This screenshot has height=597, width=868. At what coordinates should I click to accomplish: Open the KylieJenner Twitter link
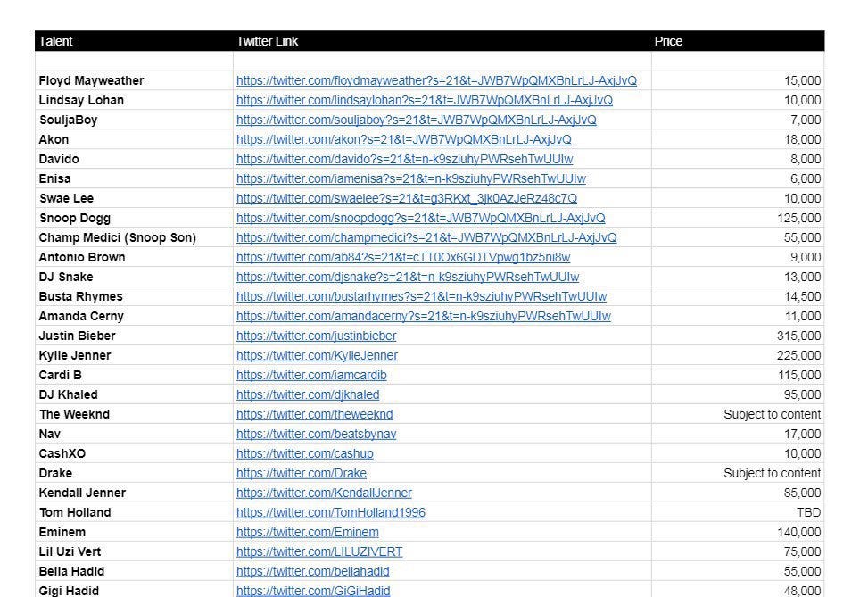coord(317,355)
